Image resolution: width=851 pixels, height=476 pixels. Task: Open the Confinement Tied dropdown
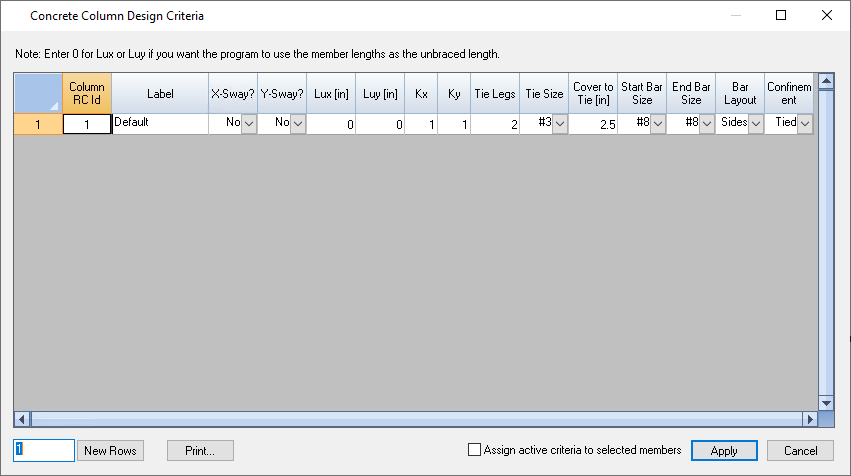805,124
